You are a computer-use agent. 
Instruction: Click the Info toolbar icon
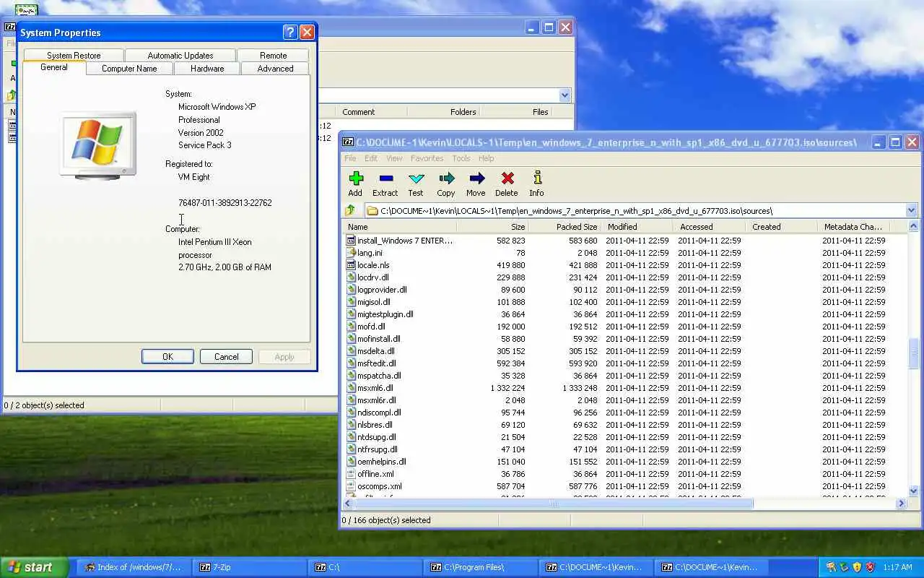tap(536, 178)
